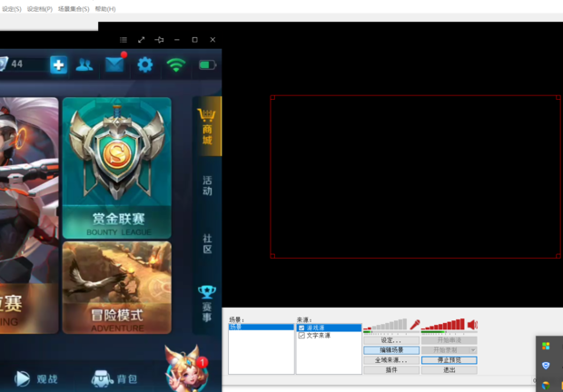
Task: Click the 编辑场景 button
Action: [391, 350]
